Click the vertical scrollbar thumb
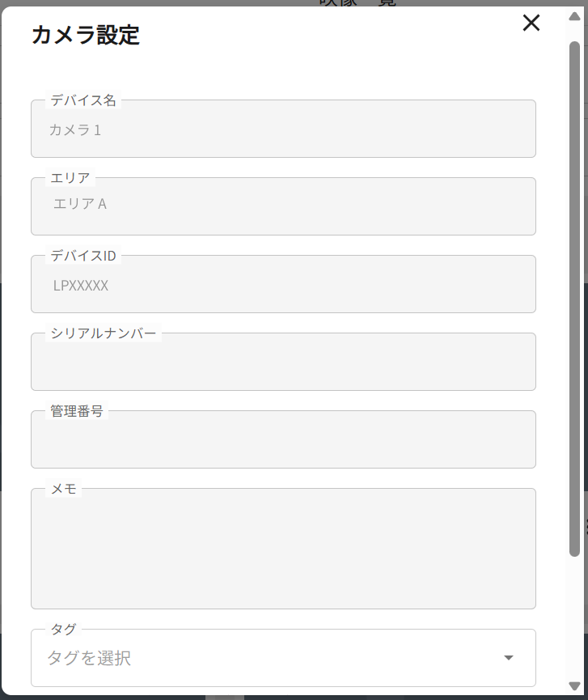 coord(574,299)
